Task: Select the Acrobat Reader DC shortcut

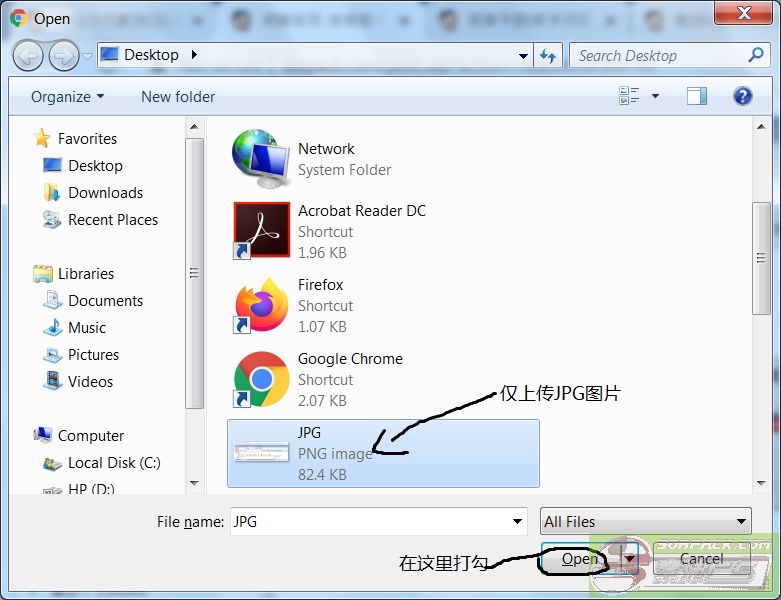Action: coord(261,230)
